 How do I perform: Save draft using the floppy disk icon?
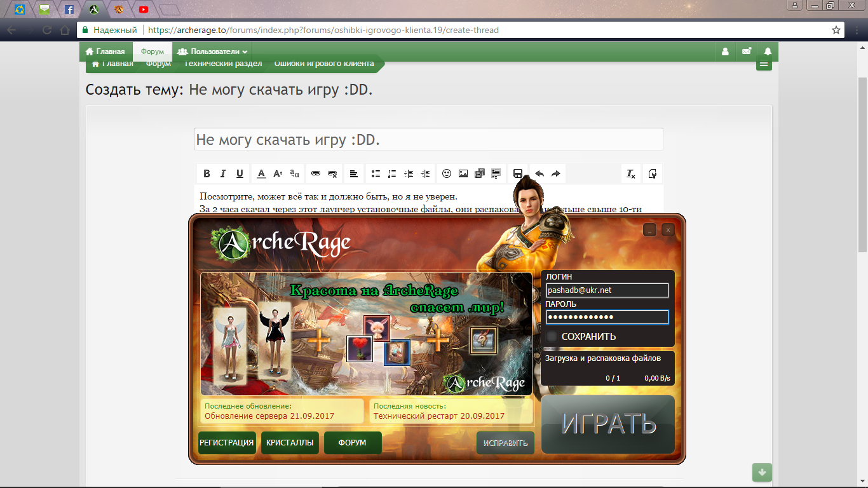pos(518,173)
